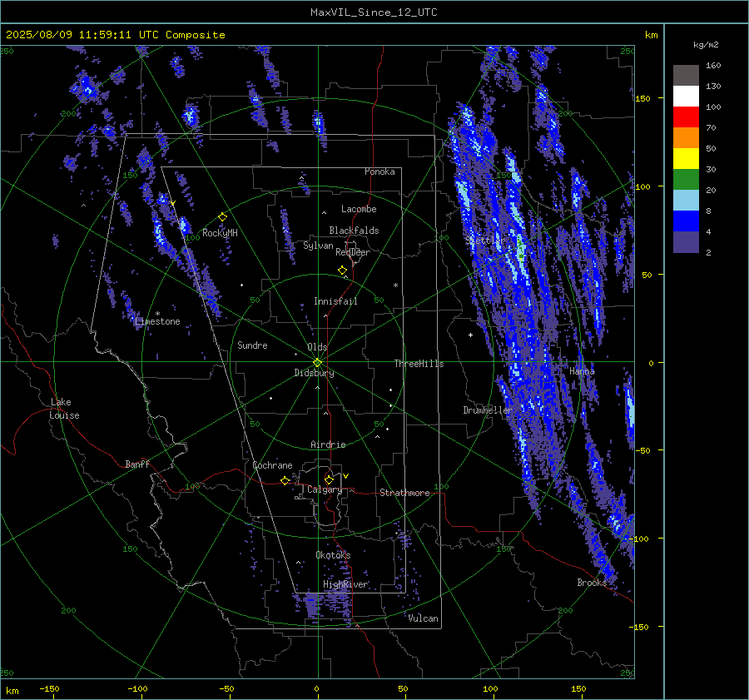Viewport: 749px width, 700px height.
Task: Click the Okotoks city label
Action: (333, 555)
